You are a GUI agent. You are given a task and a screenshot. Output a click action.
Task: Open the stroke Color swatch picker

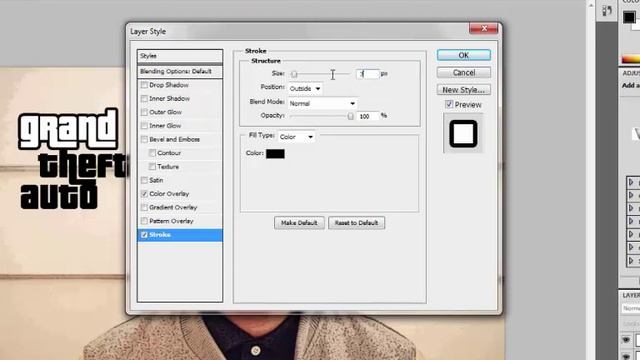click(x=276, y=153)
